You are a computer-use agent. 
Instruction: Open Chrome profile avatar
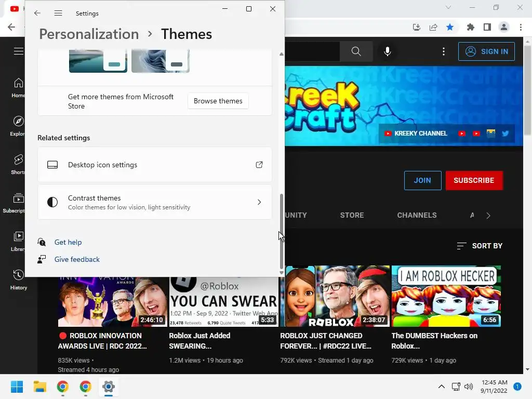(x=504, y=27)
